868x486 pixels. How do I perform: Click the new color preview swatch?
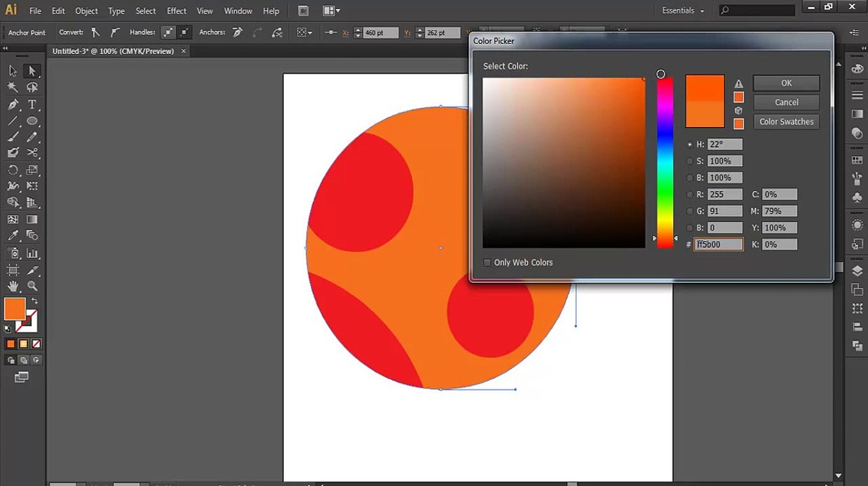tap(705, 88)
